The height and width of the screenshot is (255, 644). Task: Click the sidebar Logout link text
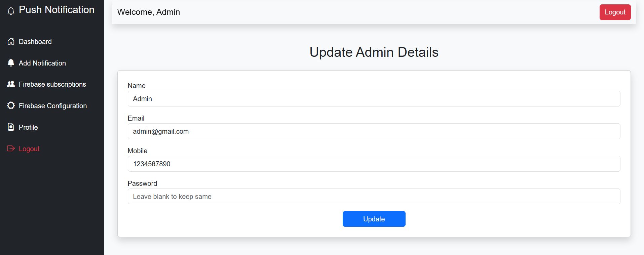point(29,149)
